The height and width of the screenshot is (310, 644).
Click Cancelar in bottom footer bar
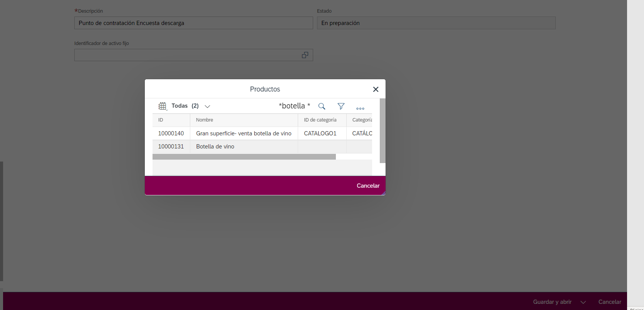pos(610,302)
